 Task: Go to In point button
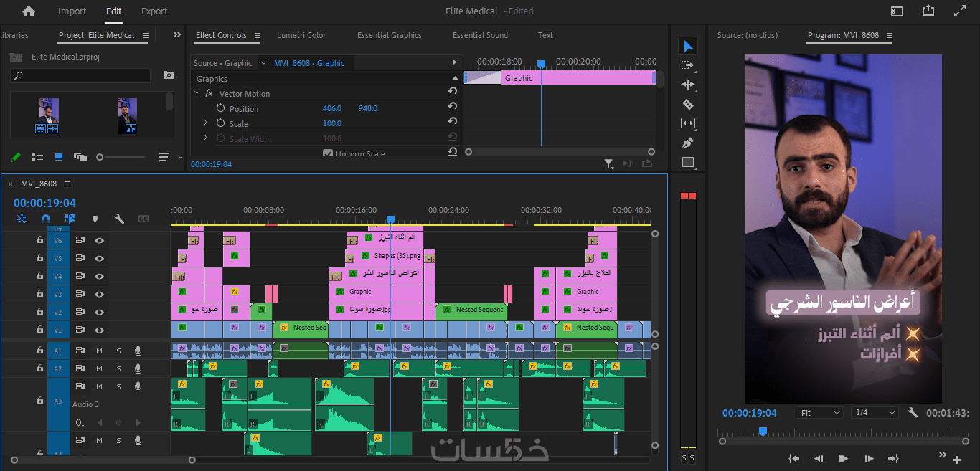click(794, 458)
